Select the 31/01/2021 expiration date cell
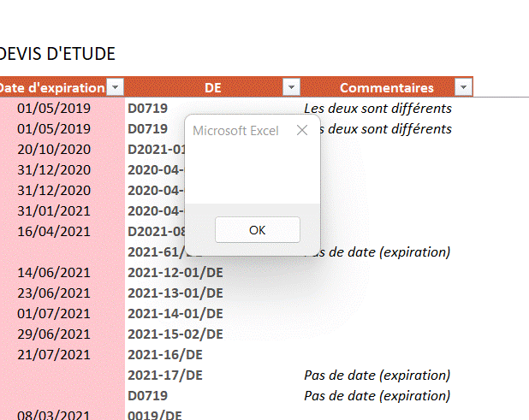Viewport: 529px width, 420px height. pos(54,210)
